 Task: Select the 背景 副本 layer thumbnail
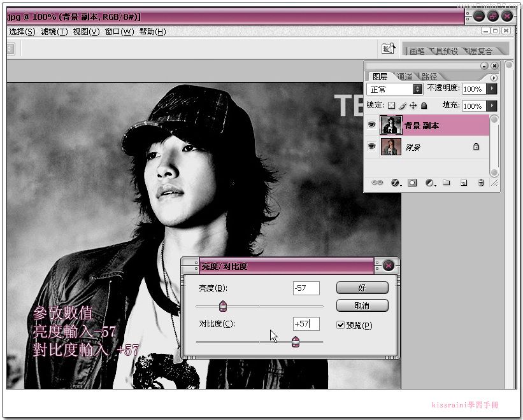[391, 125]
